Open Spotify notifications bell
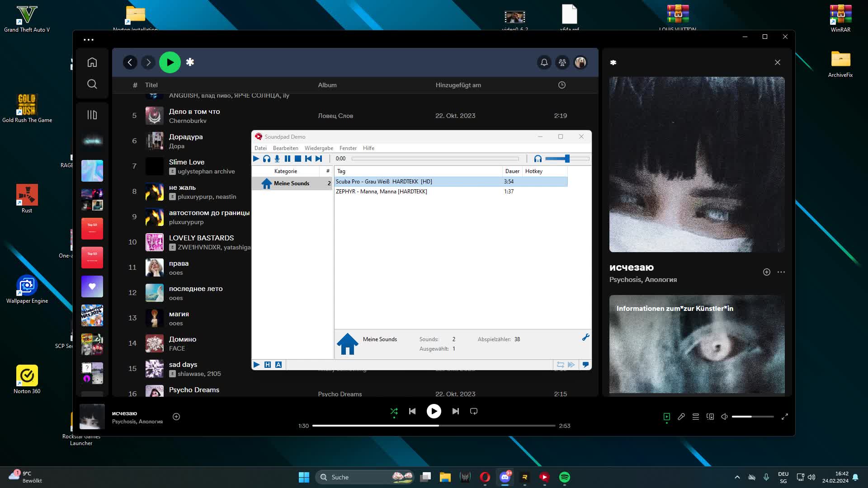Viewport: 868px width, 488px height. 544,62
